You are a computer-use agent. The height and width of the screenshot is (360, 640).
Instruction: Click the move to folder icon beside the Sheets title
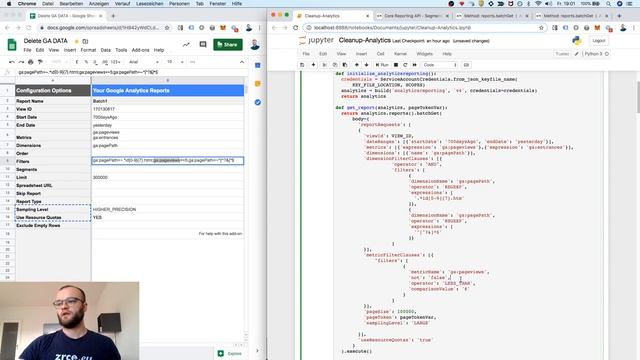[x=85, y=41]
